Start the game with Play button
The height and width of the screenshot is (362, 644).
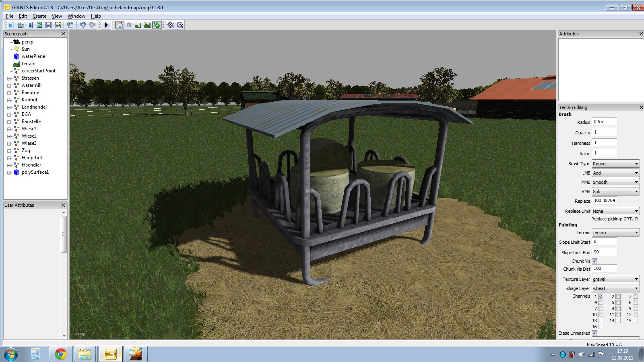pyautogui.click(x=106, y=25)
